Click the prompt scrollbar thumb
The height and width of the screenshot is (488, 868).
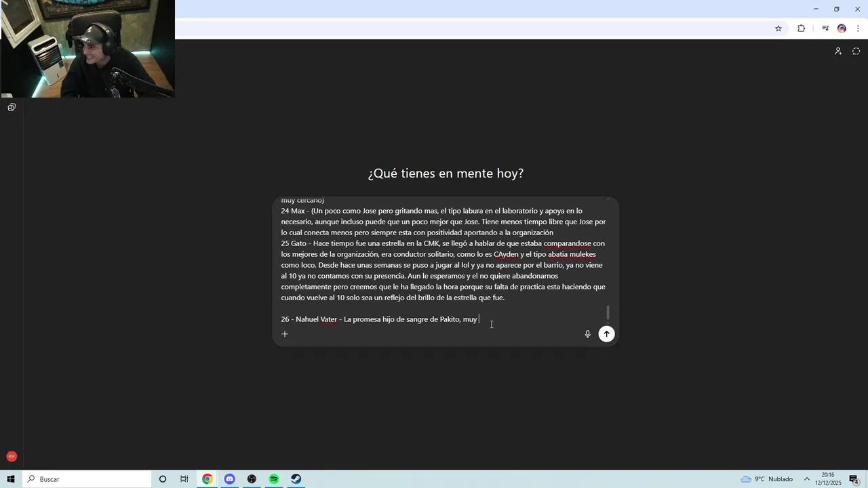[608, 312]
